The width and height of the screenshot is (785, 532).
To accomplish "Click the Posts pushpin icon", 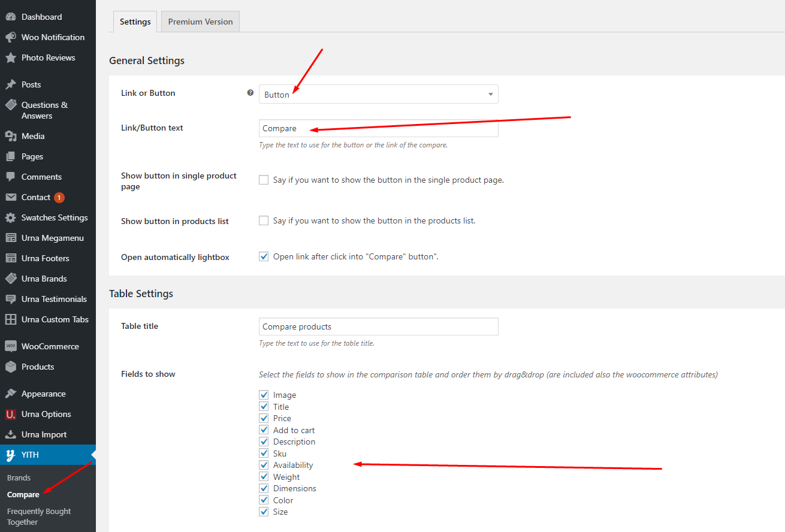I will 11,84.
